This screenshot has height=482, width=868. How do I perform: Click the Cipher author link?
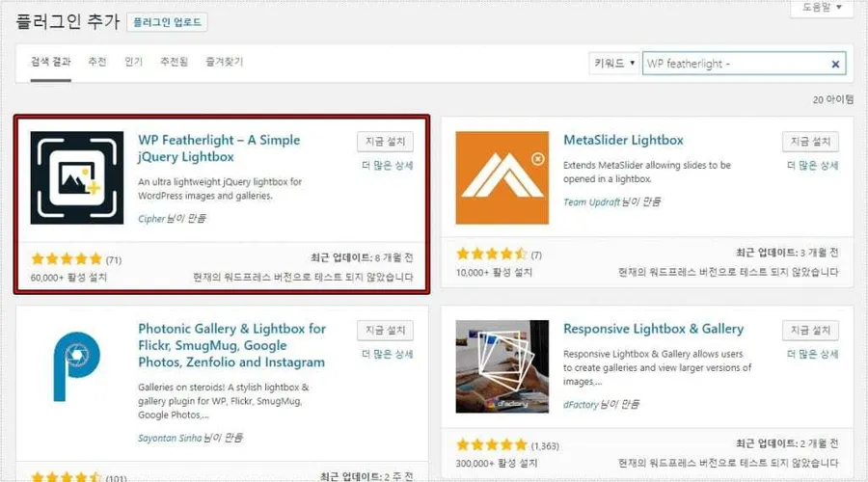[x=151, y=219]
